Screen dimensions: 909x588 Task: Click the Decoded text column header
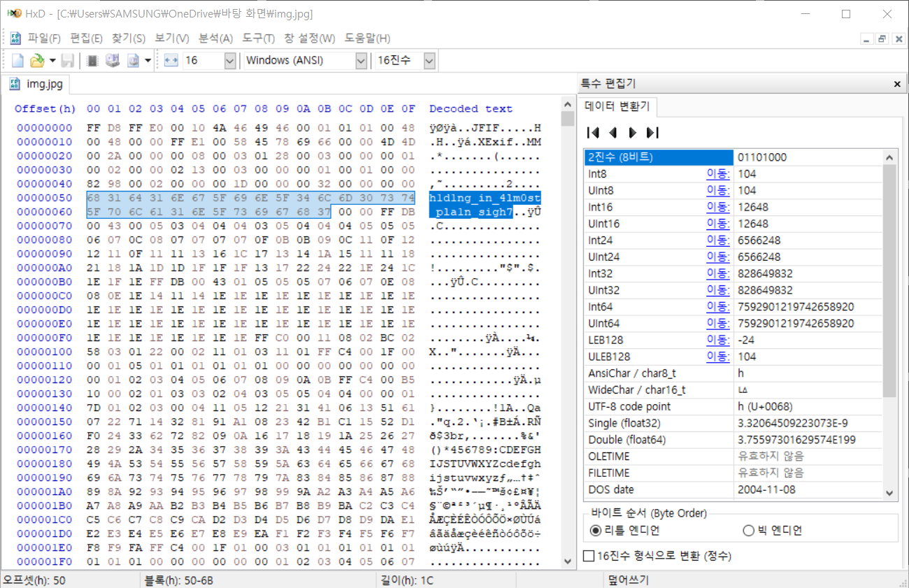[x=471, y=109]
